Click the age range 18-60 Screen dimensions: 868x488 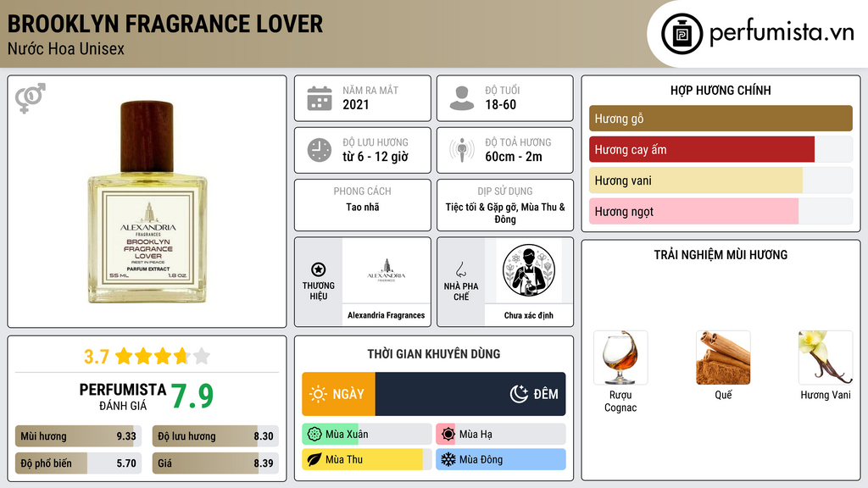[500, 104]
